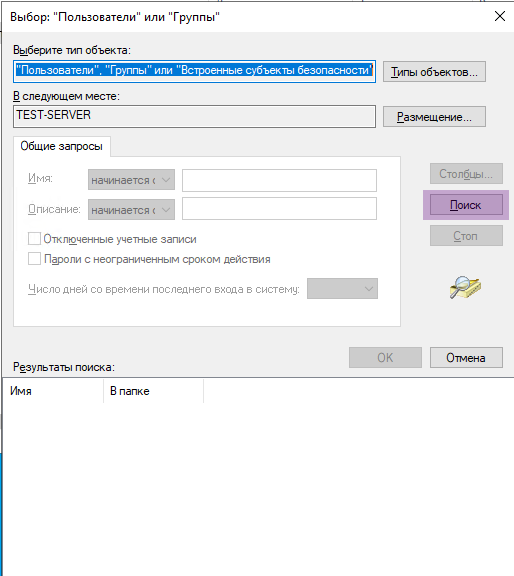Open Типы объектов dialog
The height and width of the screenshot is (576, 514).
point(434,72)
